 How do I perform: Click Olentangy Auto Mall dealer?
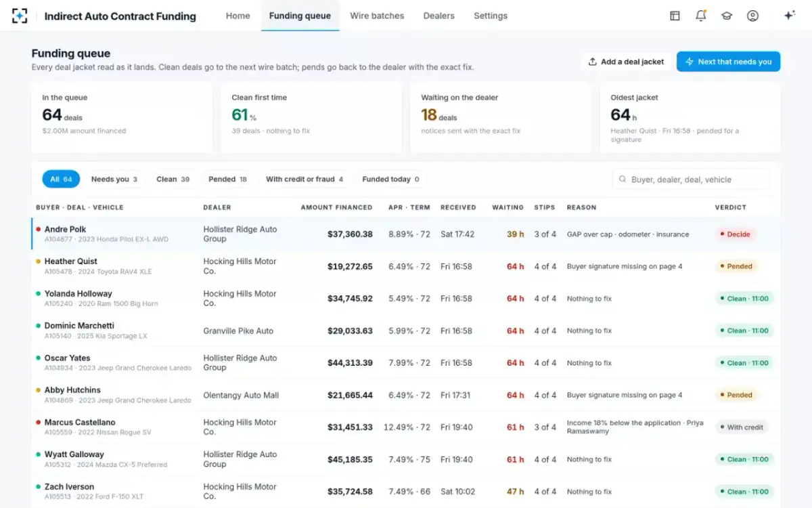[x=241, y=396]
